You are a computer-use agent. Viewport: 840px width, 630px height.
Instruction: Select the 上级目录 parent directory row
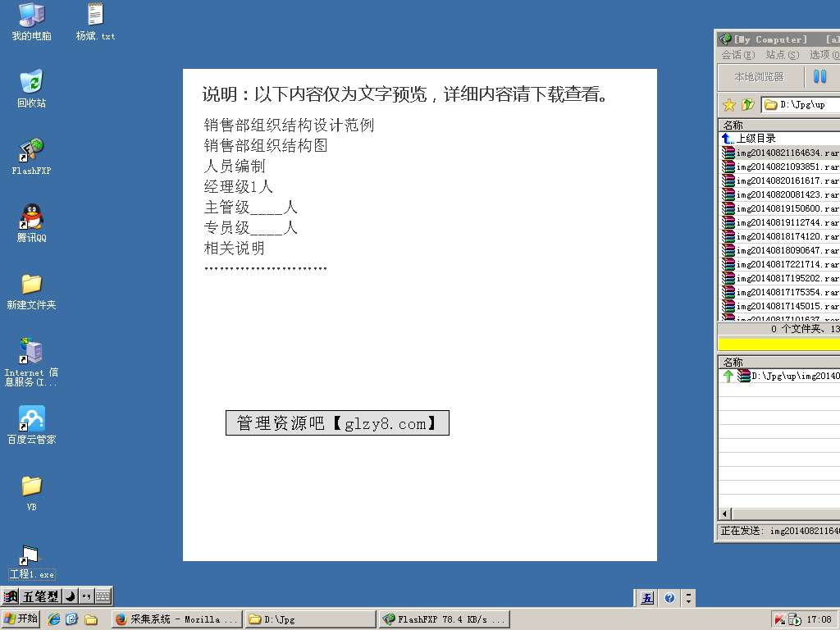click(x=780, y=138)
